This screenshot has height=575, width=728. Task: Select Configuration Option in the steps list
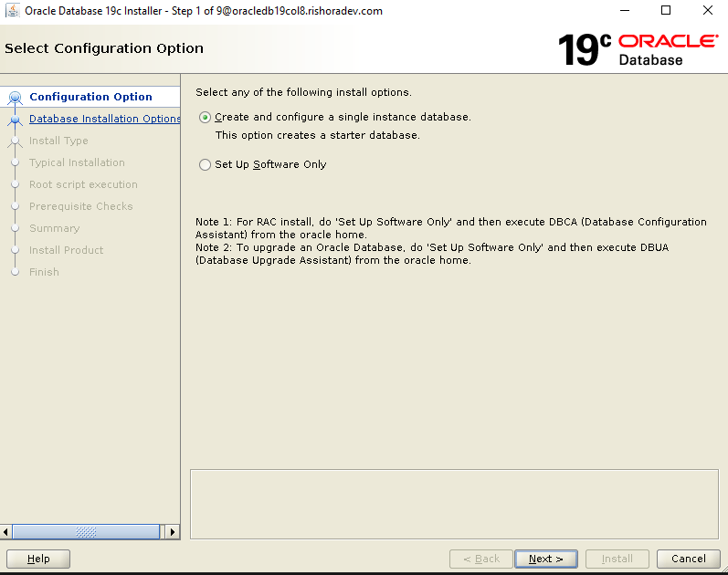tap(90, 97)
